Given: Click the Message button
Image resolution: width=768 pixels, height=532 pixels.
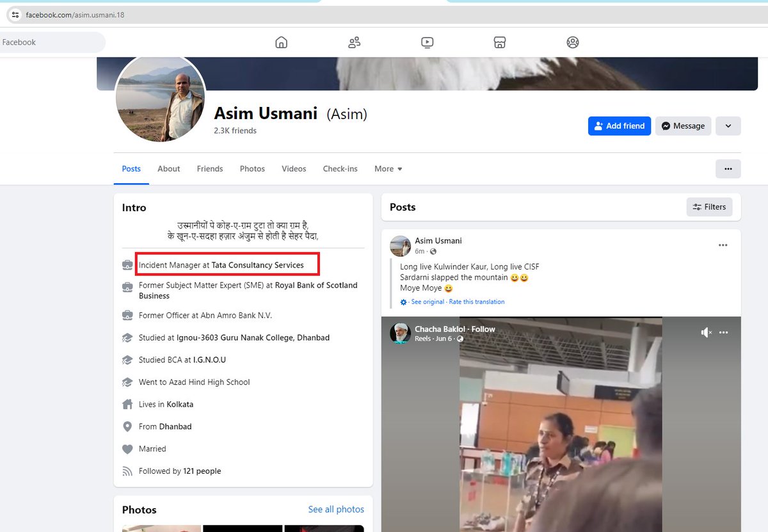Looking at the screenshot, I should [x=684, y=126].
